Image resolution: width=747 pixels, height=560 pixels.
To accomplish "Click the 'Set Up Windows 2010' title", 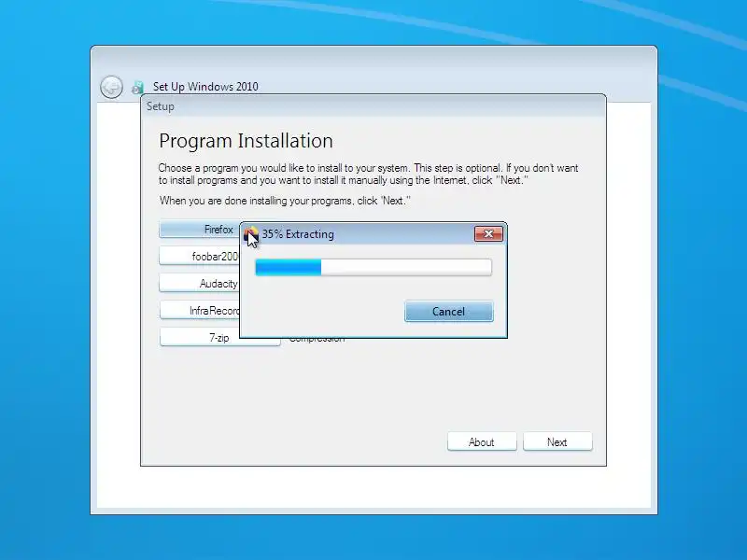I will point(205,87).
